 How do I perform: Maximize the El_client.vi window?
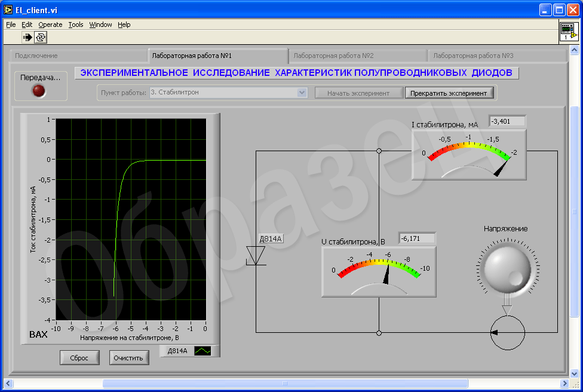coord(559,10)
